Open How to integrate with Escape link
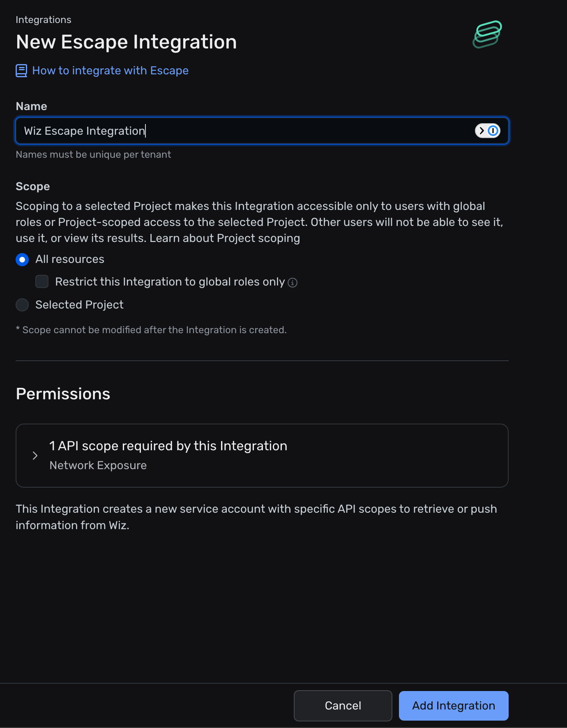The image size is (567, 728). [x=110, y=71]
